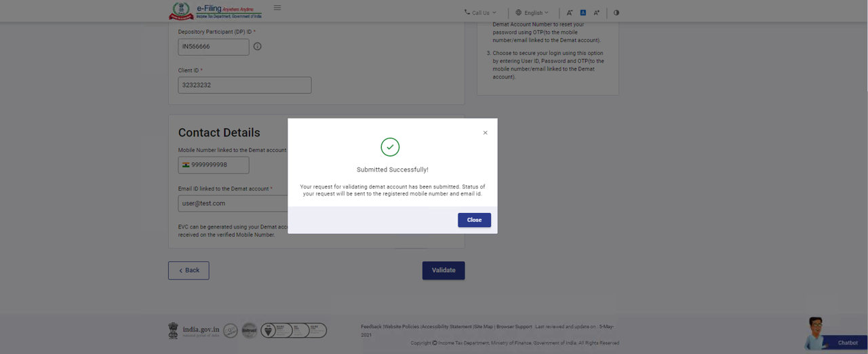Click the Depository Participant ID field
The image size is (868, 354).
click(213, 47)
